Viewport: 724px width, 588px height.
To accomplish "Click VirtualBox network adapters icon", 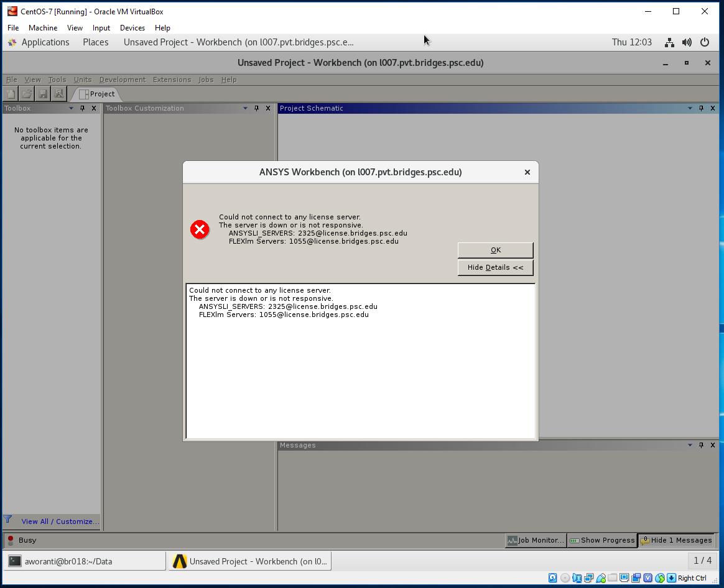I will 588,578.
